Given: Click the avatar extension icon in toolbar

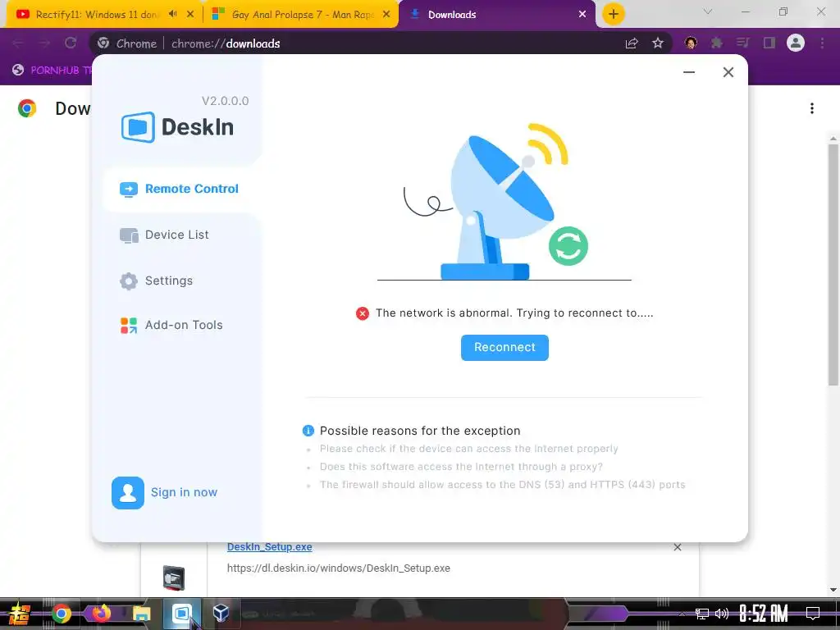Looking at the screenshot, I should (691, 43).
